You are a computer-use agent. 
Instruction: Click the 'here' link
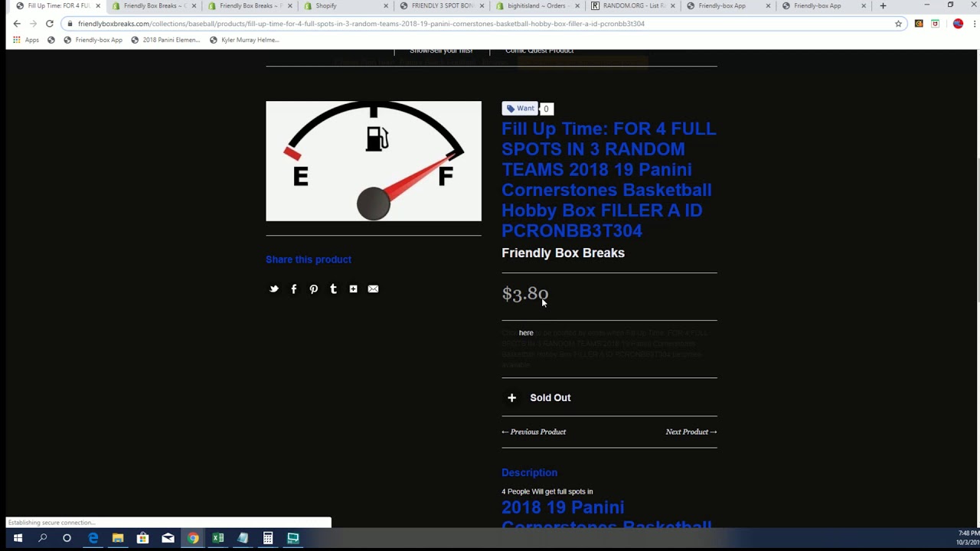point(526,333)
